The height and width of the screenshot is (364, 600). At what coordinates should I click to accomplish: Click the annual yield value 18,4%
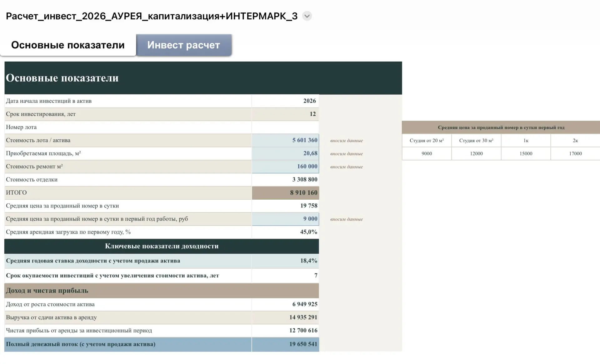coord(285,261)
